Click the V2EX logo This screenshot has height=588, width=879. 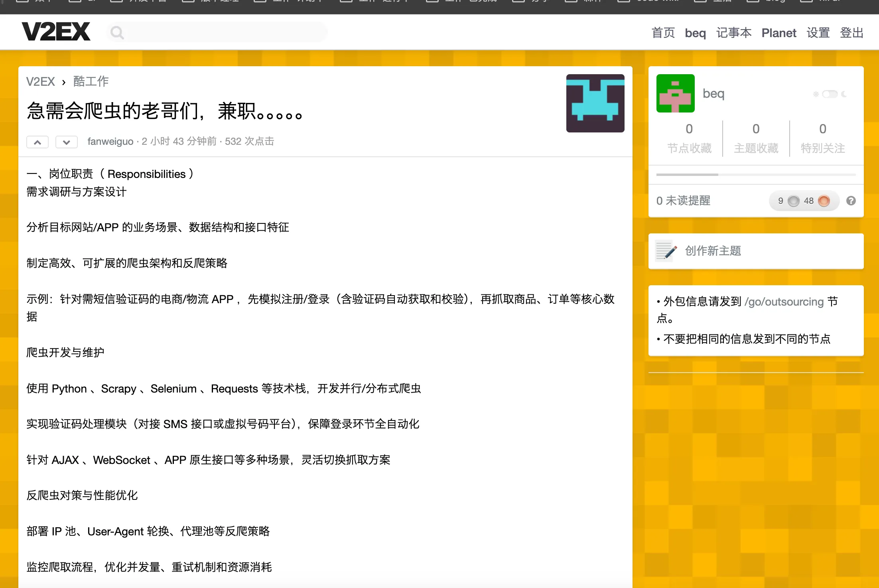56,32
